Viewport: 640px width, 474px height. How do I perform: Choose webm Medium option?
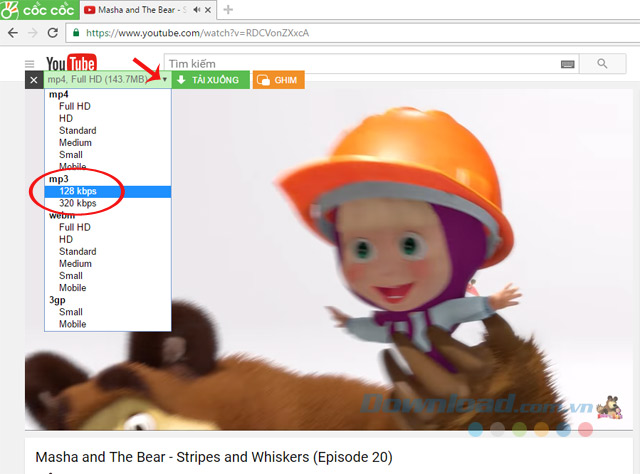[x=108, y=264]
